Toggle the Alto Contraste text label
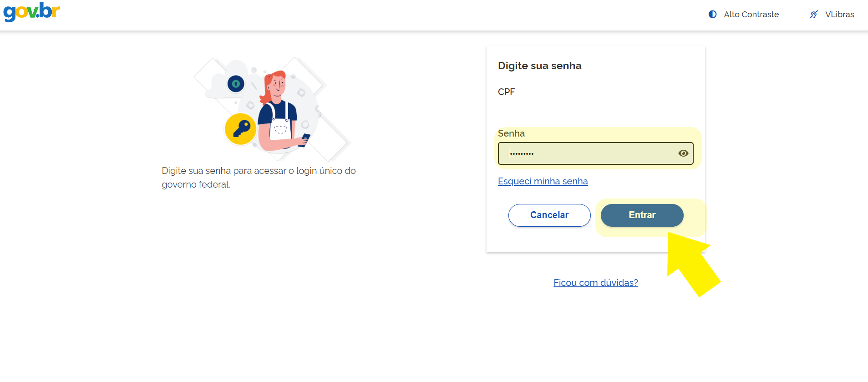The width and height of the screenshot is (868, 382). (x=751, y=15)
